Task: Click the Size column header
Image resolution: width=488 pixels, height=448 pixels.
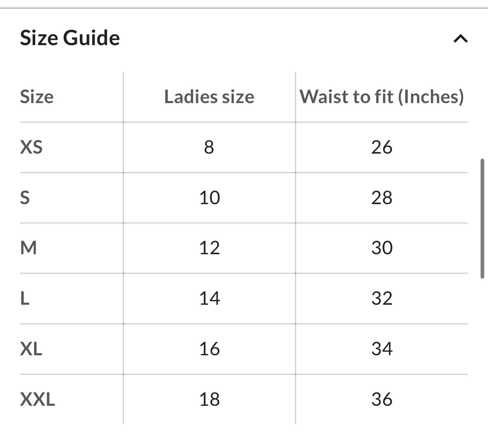Action: coord(36,97)
